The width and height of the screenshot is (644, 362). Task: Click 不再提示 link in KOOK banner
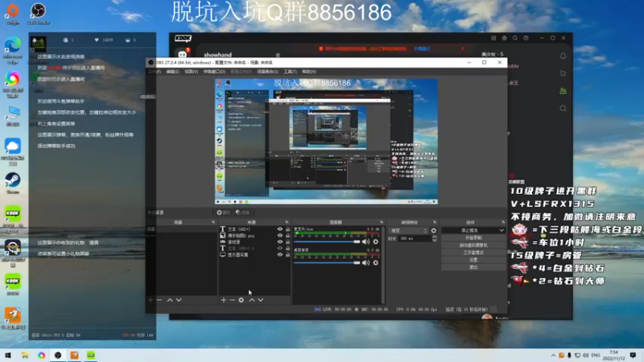[x=421, y=49]
